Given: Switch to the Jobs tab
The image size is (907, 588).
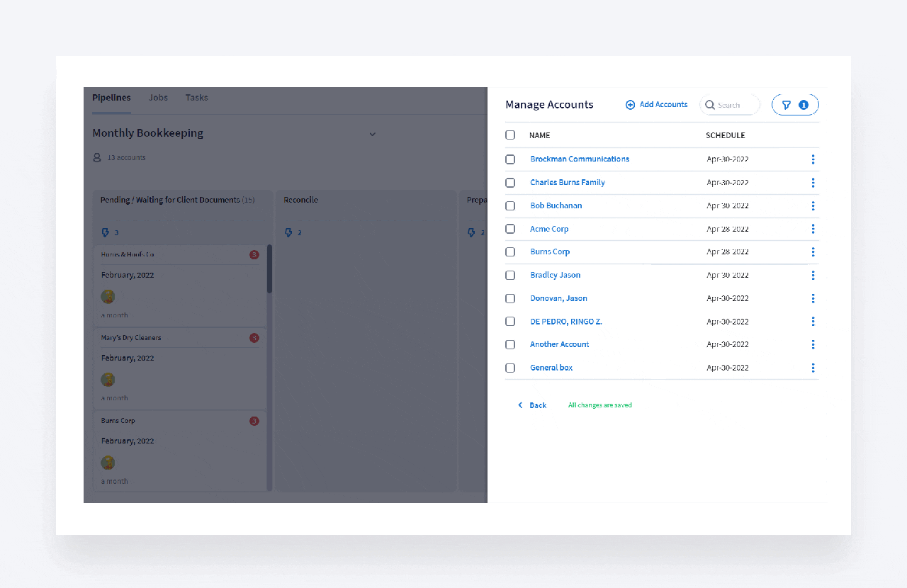Looking at the screenshot, I should 158,98.
